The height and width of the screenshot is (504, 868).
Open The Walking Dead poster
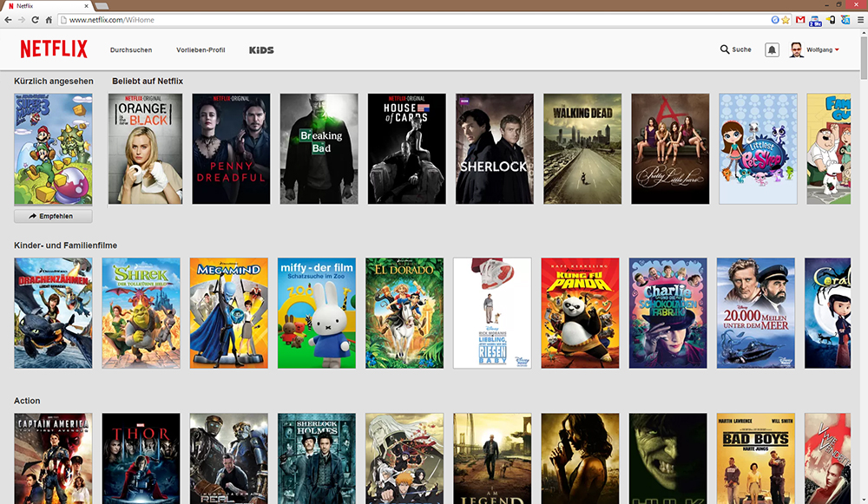tap(582, 149)
